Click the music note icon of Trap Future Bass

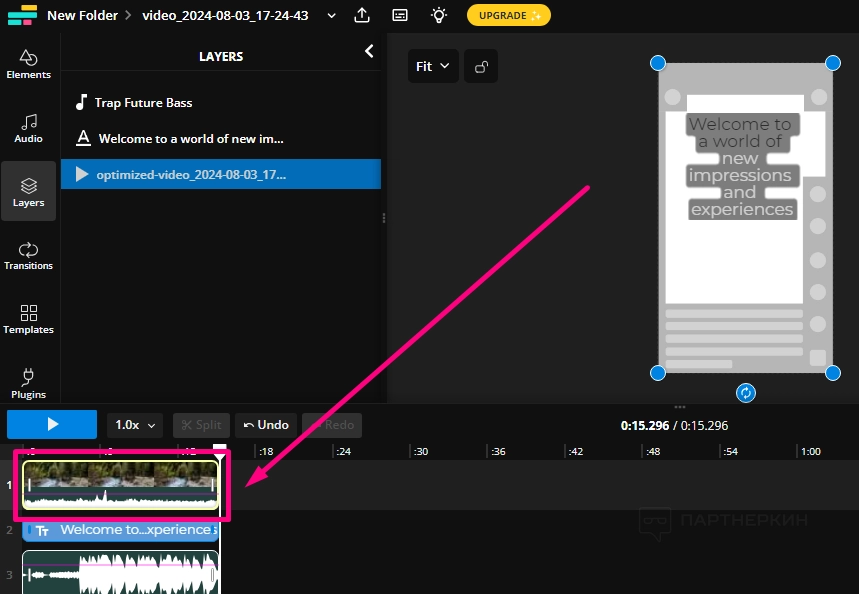click(81, 102)
